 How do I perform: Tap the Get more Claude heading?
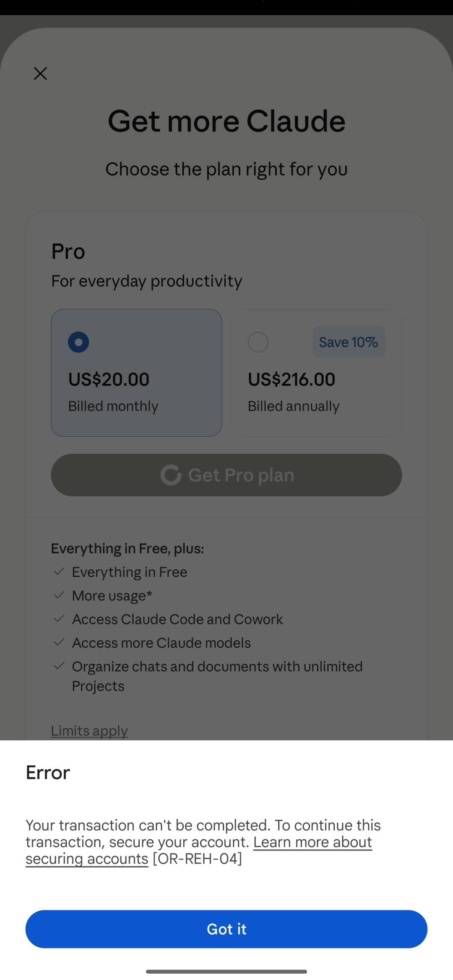point(226,121)
